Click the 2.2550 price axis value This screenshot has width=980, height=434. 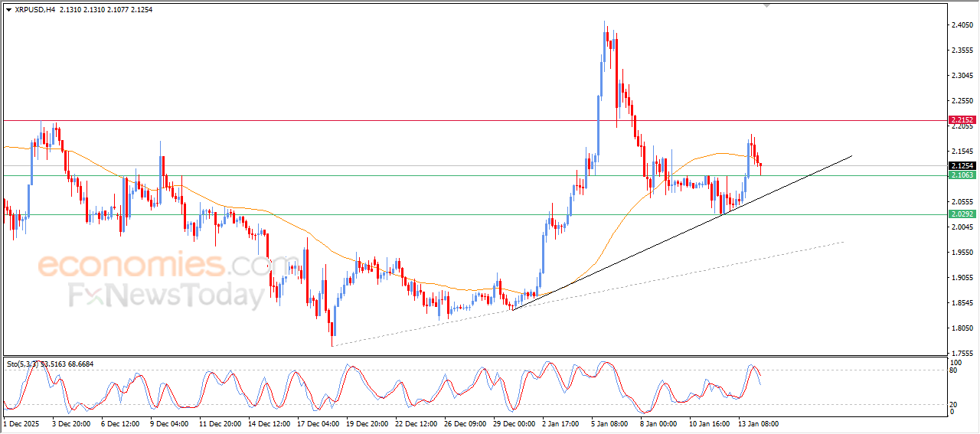pyautogui.click(x=962, y=101)
